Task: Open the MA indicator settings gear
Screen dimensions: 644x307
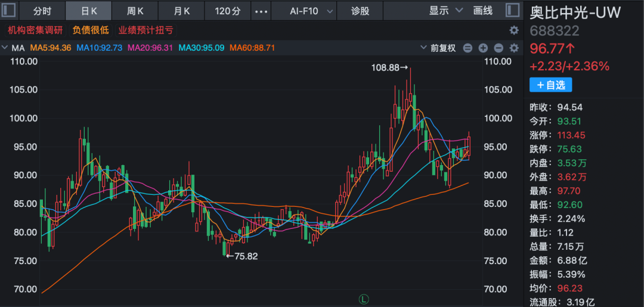Action: click(513, 48)
